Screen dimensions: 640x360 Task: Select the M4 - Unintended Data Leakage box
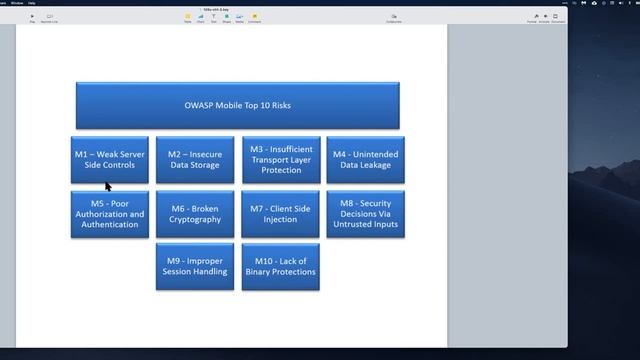point(366,160)
